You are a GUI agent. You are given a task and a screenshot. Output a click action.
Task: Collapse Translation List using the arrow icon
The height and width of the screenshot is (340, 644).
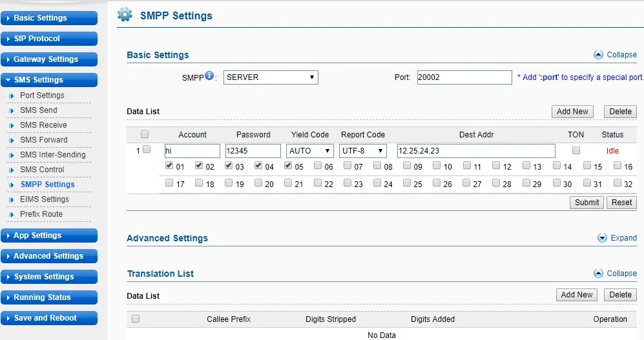(598, 274)
